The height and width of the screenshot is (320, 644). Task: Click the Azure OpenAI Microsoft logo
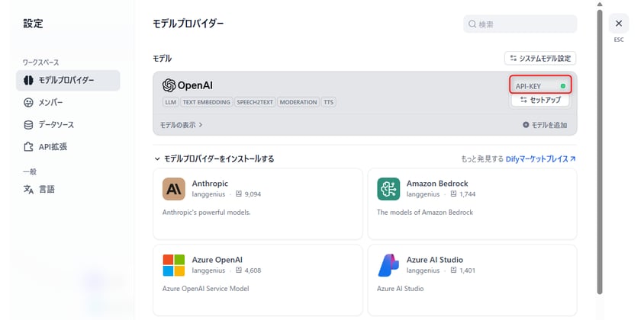[174, 265]
